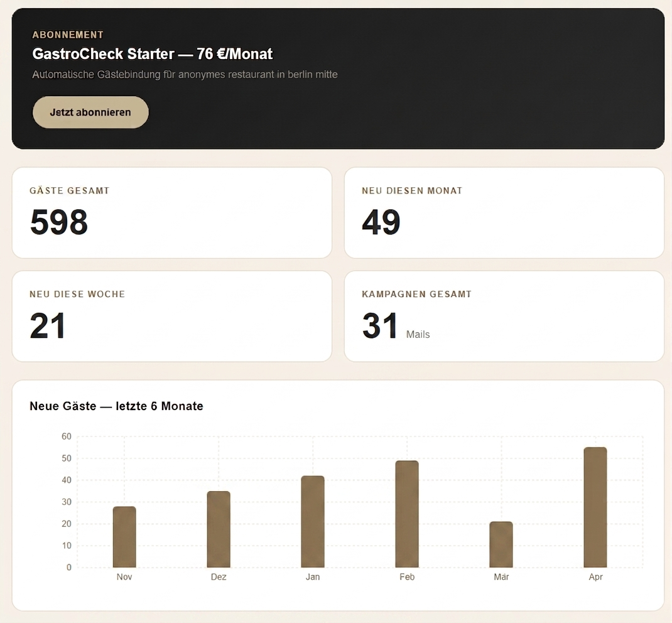Click the Feb axis label

407,577
